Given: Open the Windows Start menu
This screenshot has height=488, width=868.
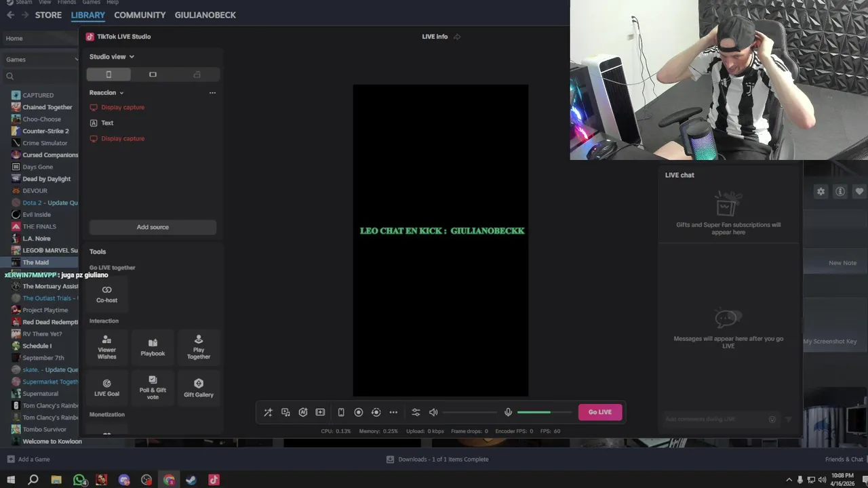Looking at the screenshot, I should click(11, 480).
